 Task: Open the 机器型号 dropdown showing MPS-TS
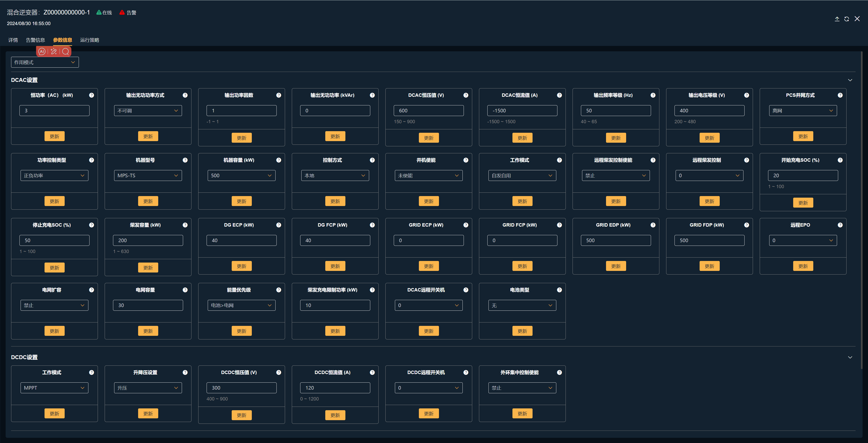point(148,176)
